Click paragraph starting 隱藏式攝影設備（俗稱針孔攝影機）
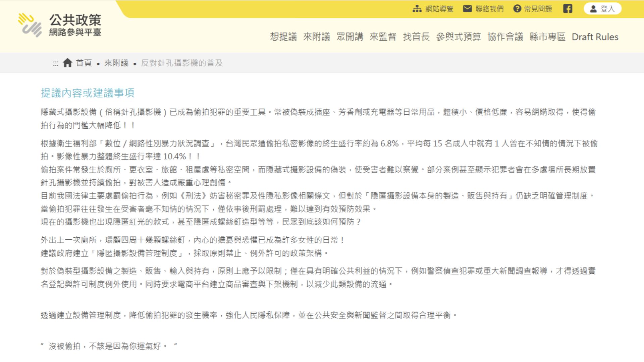This screenshot has width=644, height=362. (x=319, y=119)
